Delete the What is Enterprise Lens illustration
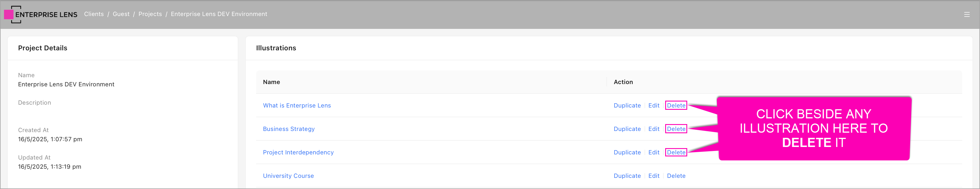Screen dimensions: 980x189 click(x=676, y=106)
